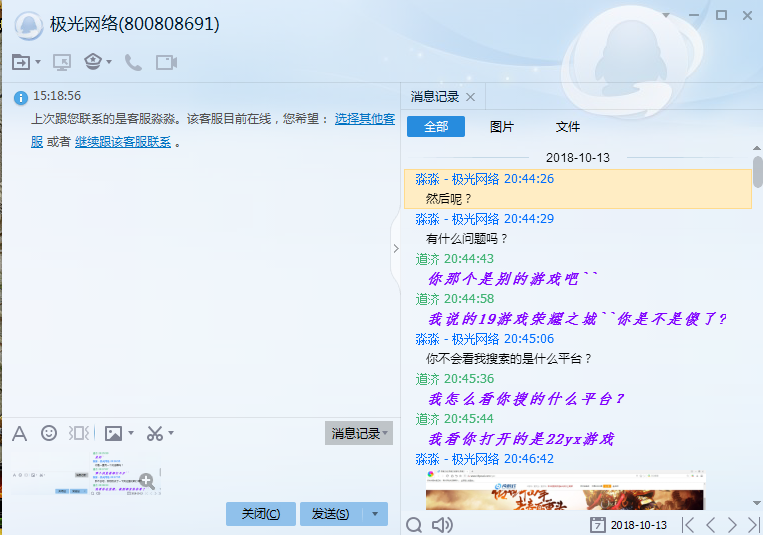The height and width of the screenshot is (535, 763).
Task: Switch to the 文件 tab
Action: (567, 127)
